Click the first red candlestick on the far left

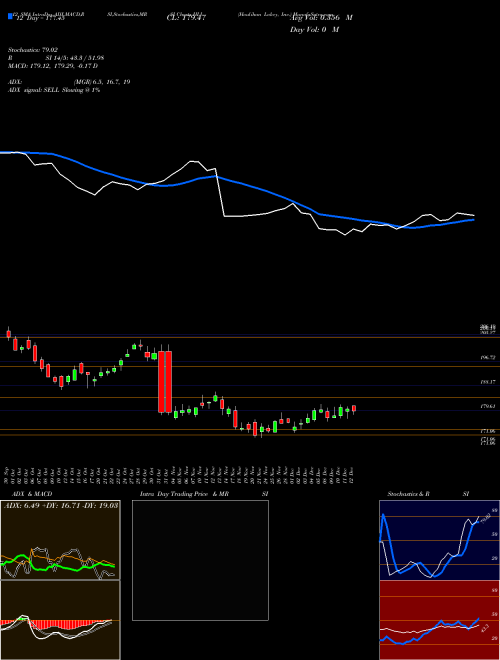pyautogui.click(x=8, y=334)
